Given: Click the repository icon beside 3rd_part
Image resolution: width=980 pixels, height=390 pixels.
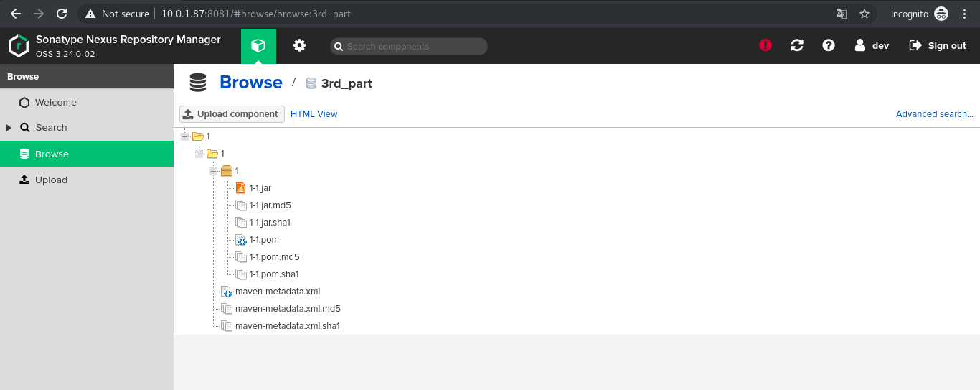Looking at the screenshot, I should 311,83.
